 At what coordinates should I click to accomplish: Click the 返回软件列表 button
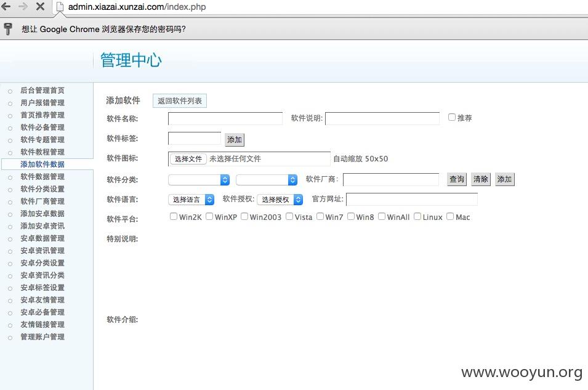(x=180, y=100)
